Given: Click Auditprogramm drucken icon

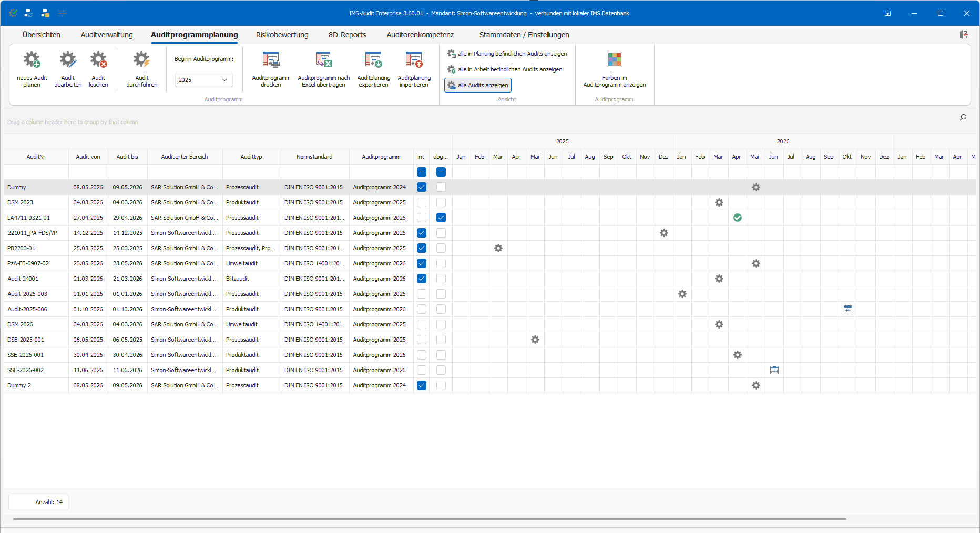Looking at the screenshot, I should tap(271, 60).
